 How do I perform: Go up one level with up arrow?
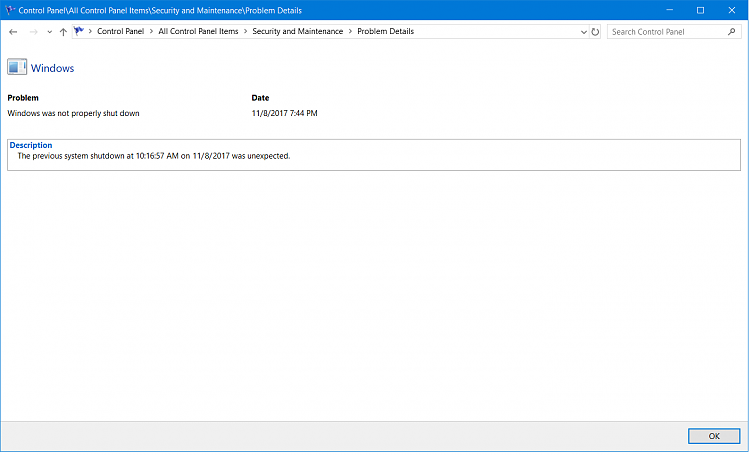pyautogui.click(x=63, y=32)
